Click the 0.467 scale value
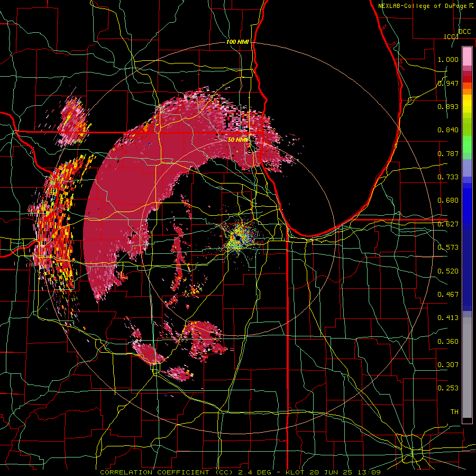This screenshot has height=476, width=476. coord(448,295)
